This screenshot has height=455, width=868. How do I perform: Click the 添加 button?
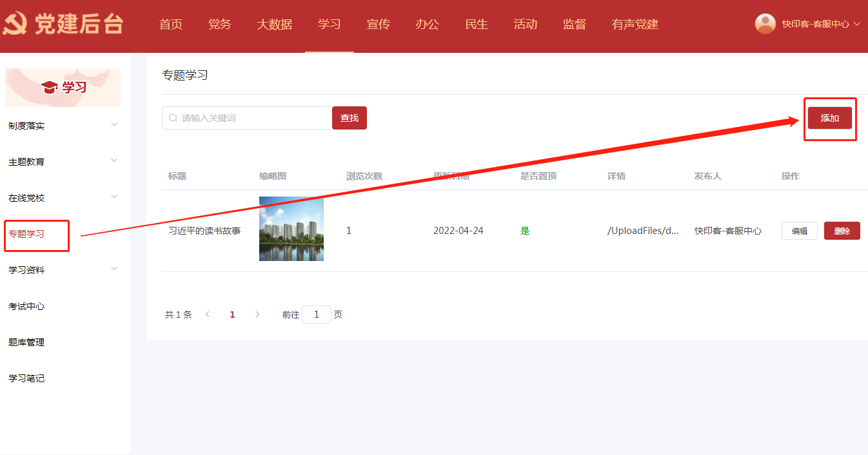pyautogui.click(x=829, y=118)
